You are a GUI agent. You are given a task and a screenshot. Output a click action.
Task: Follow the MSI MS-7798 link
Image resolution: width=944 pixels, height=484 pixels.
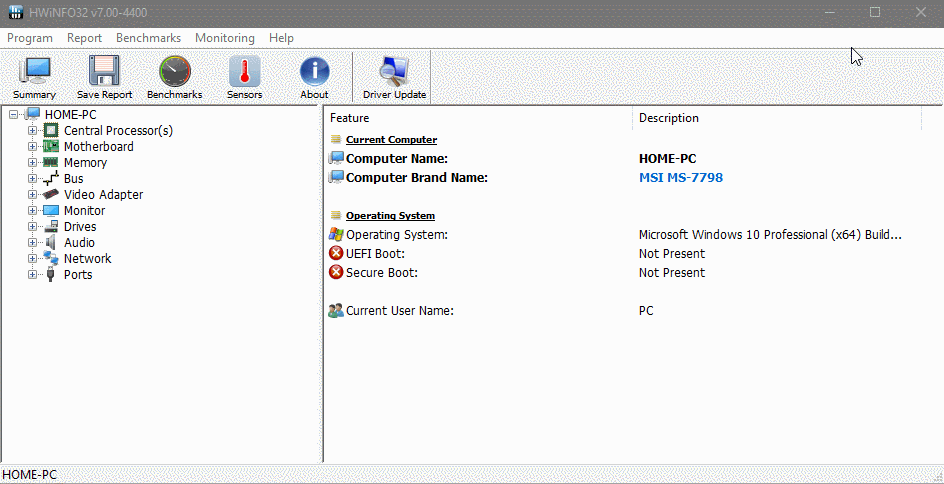coord(680,178)
